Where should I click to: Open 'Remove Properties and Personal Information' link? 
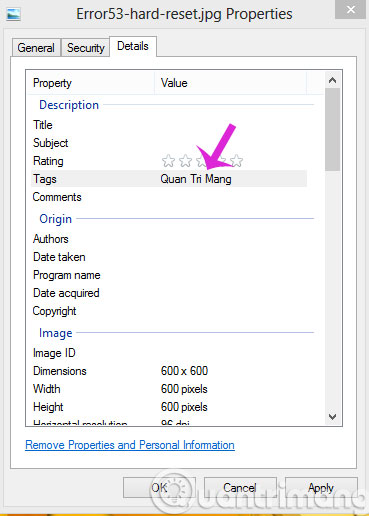point(130,445)
